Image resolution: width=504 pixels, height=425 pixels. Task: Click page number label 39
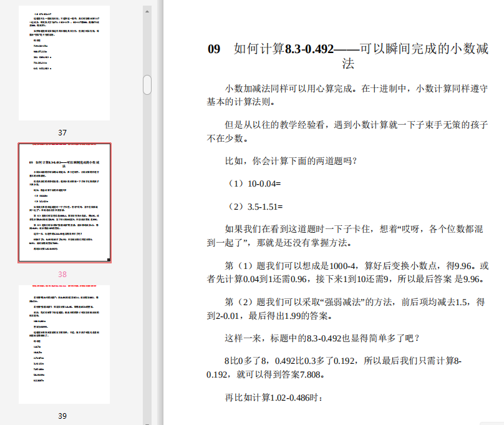(x=62, y=416)
